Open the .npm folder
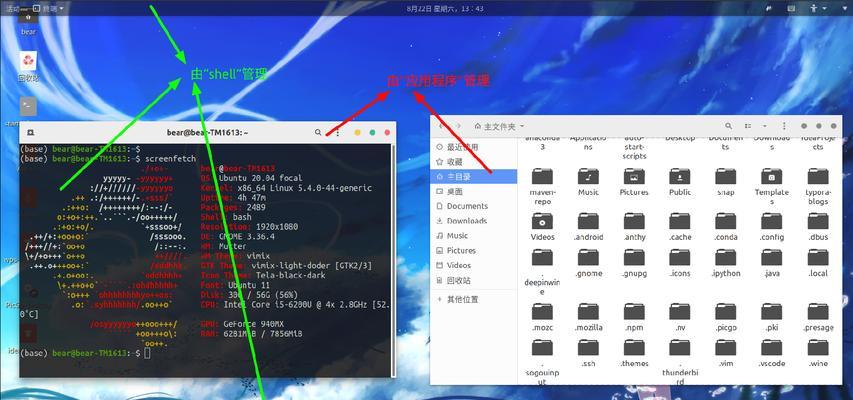Viewport: 853px width, 400px height. point(634,317)
